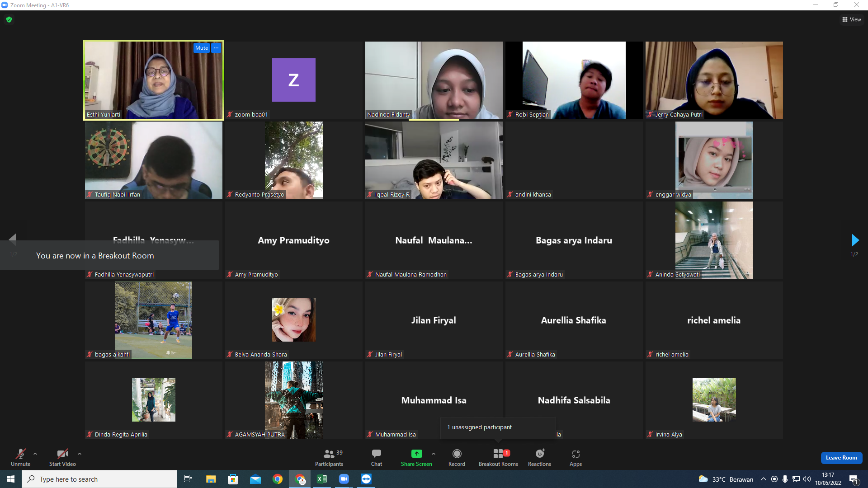Image resolution: width=868 pixels, height=488 pixels.
Task: Select Taufiq Nabil Irfan video tile
Action: (x=154, y=160)
